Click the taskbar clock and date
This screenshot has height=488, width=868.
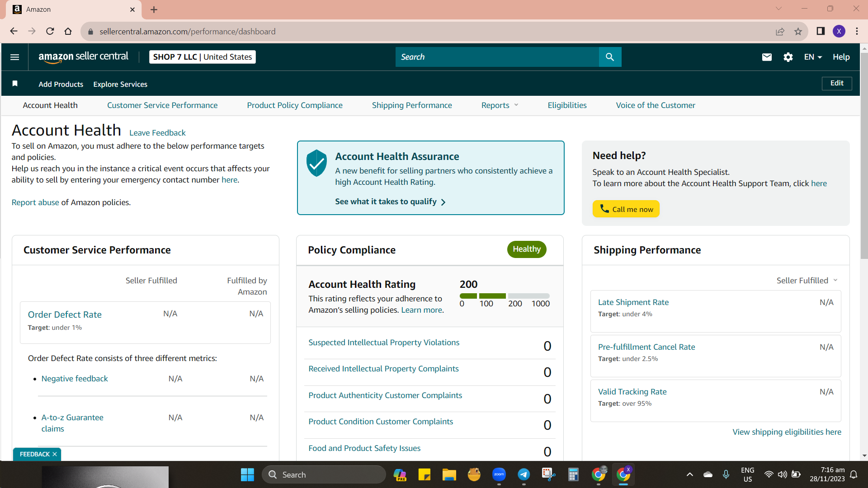[827, 474]
